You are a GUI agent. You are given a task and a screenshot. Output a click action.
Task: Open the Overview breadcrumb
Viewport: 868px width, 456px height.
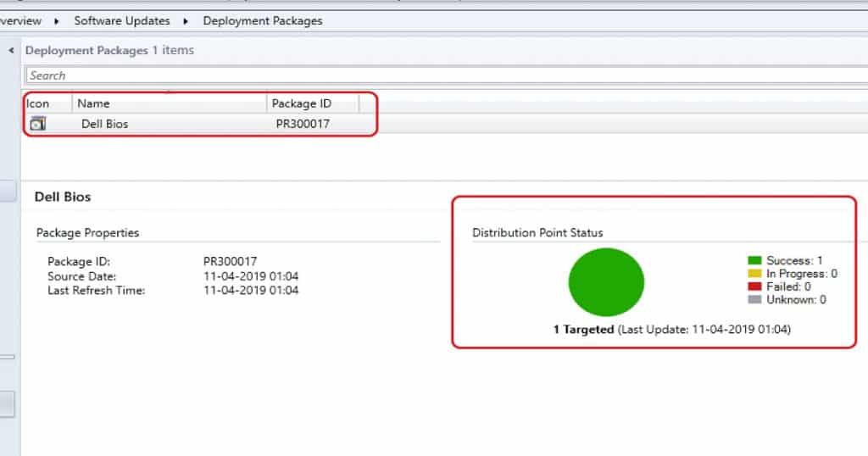pyautogui.click(x=20, y=21)
